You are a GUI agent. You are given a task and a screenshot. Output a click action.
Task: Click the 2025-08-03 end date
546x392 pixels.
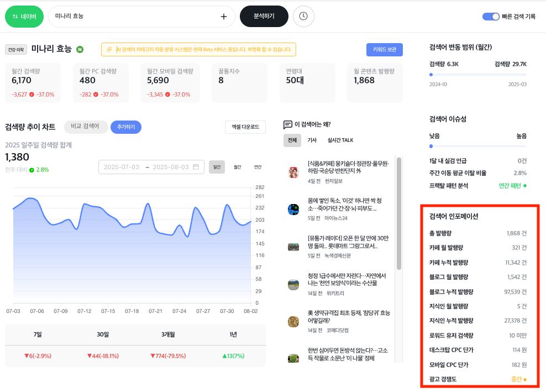[x=171, y=168]
